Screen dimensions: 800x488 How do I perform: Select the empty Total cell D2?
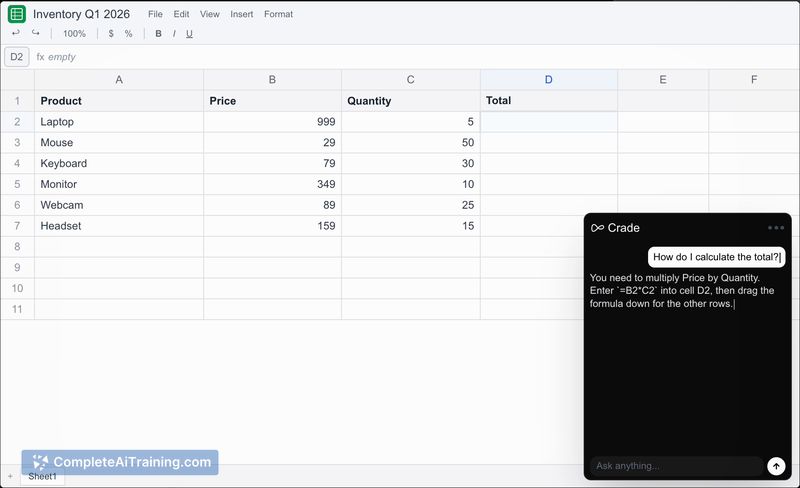[x=548, y=121]
